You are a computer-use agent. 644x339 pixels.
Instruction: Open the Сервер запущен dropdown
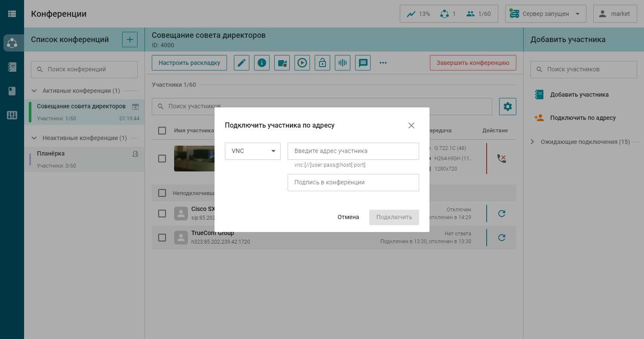tap(546, 14)
